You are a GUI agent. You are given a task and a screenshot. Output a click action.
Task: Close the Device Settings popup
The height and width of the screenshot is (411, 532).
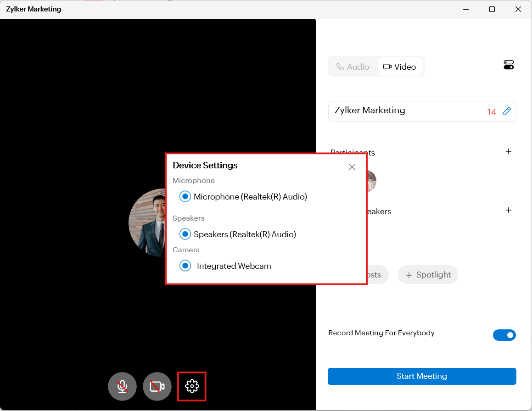(352, 167)
